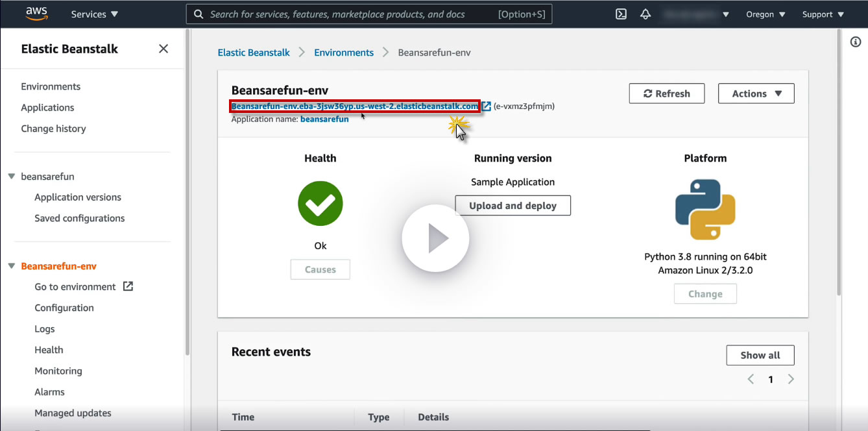Click the Python platform logo
The image size is (868, 431).
tap(705, 210)
